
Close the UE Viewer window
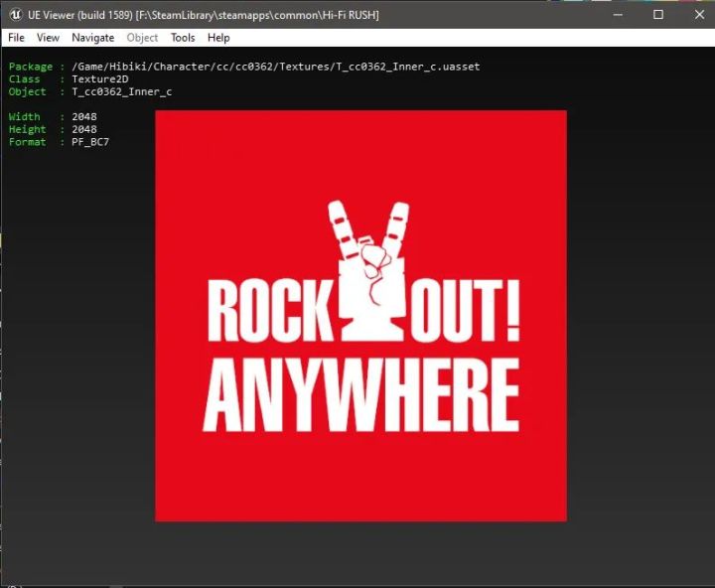click(x=699, y=15)
